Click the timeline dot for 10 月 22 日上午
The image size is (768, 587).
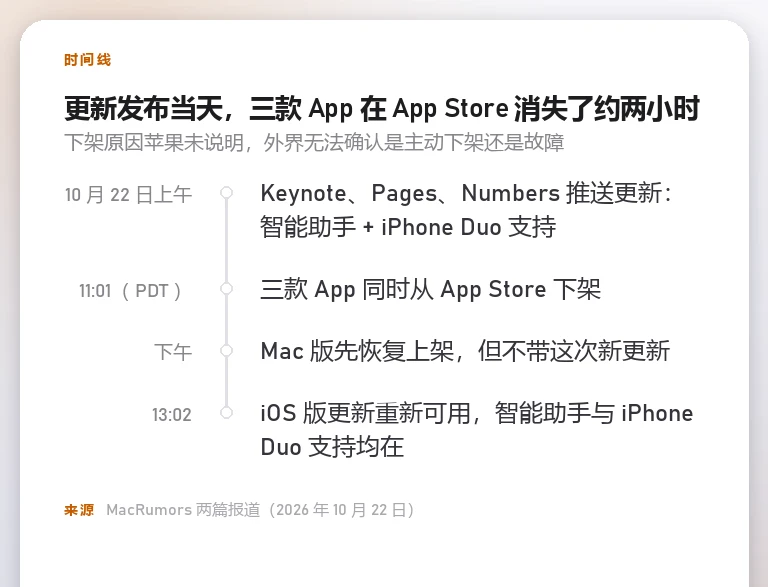click(226, 192)
